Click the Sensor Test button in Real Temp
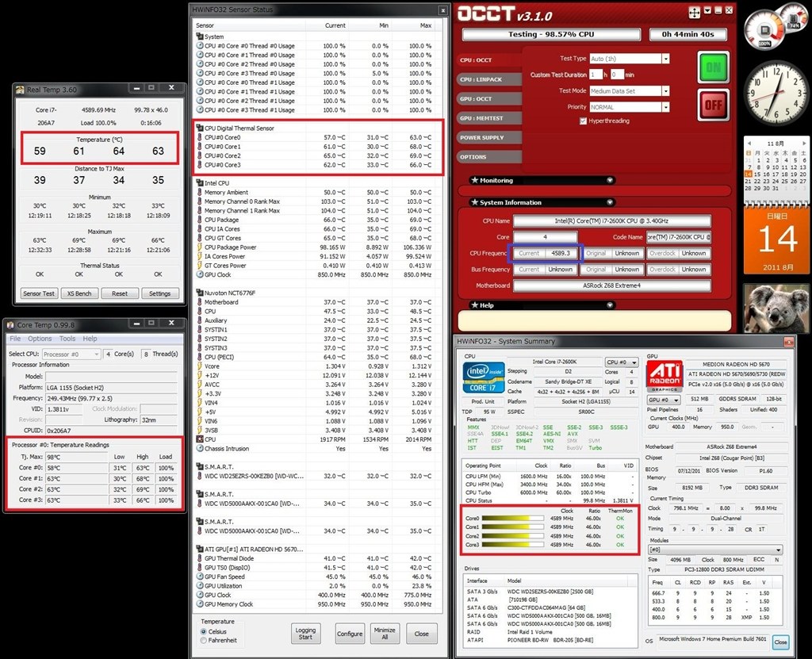Viewport: 812px width, 659px height. click(x=39, y=293)
